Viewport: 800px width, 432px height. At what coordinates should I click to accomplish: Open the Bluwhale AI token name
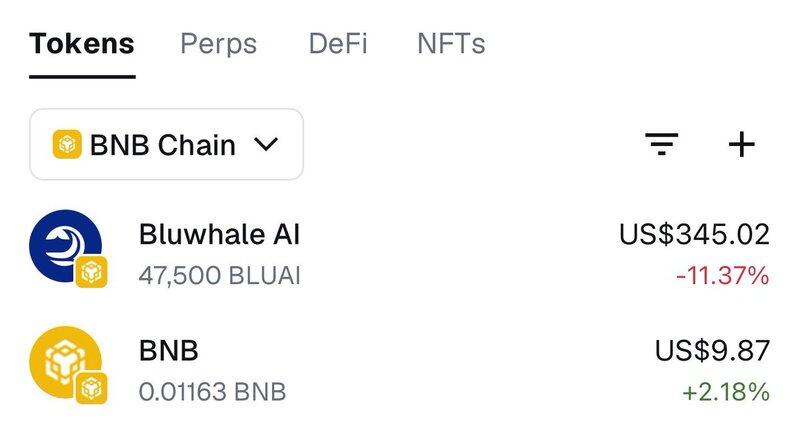(219, 234)
